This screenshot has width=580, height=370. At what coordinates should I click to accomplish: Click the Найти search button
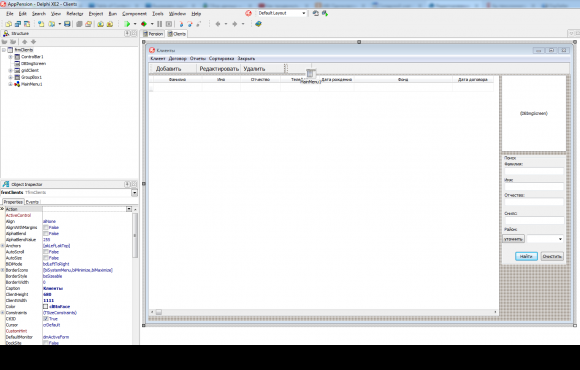pos(526,256)
